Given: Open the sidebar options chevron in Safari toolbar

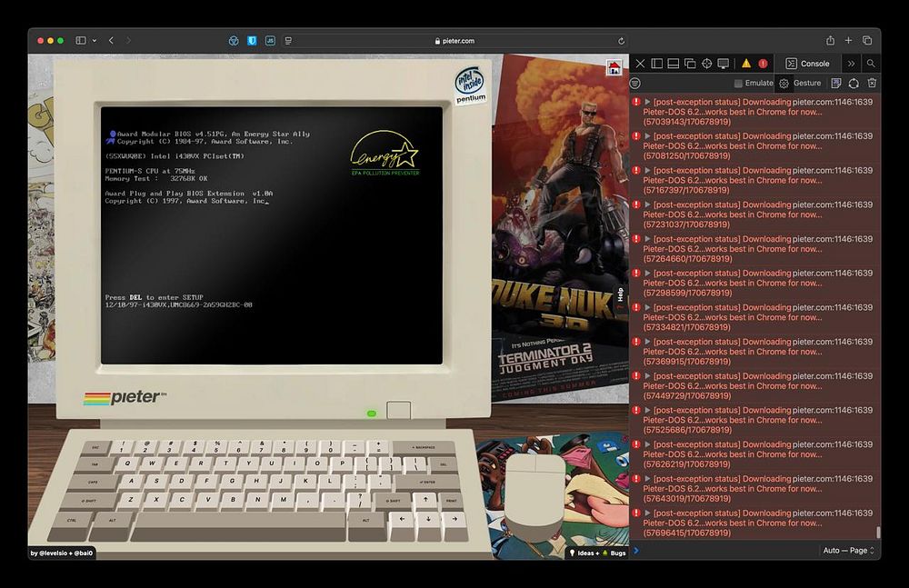Looking at the screenshot, I should coord(94,41).
